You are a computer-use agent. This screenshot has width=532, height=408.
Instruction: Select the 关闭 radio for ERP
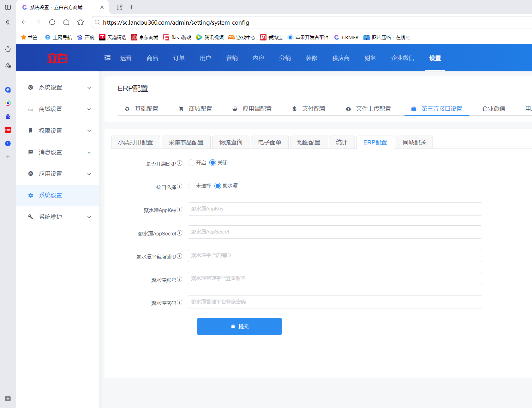pos(212,163)
